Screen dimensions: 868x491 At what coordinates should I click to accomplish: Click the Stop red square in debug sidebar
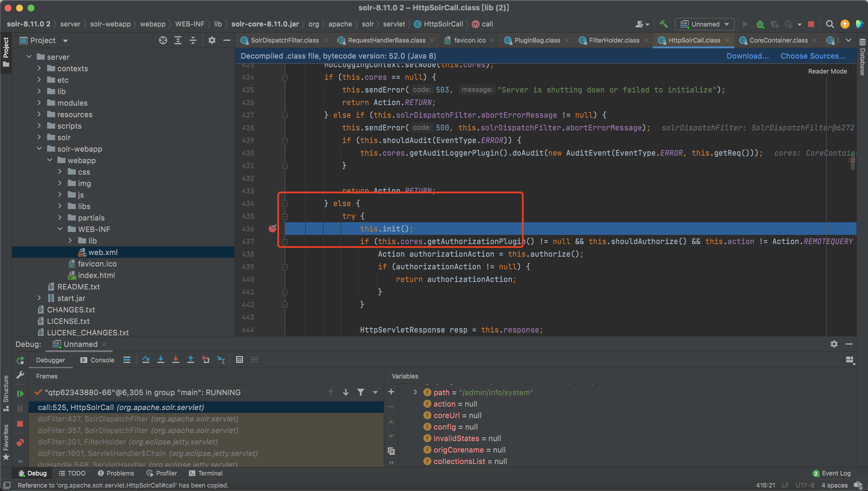pos(20,424)
